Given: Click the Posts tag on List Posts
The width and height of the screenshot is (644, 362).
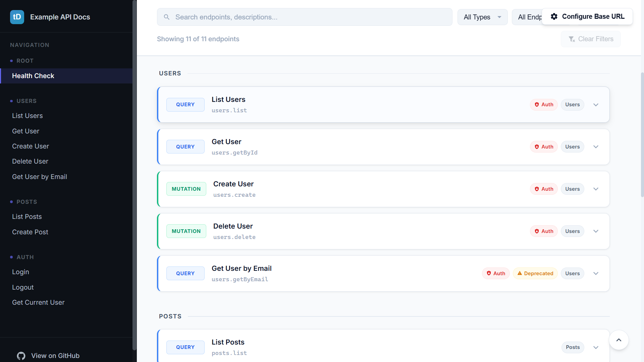Looking at the screenshot, I should [x=573, y=347].
